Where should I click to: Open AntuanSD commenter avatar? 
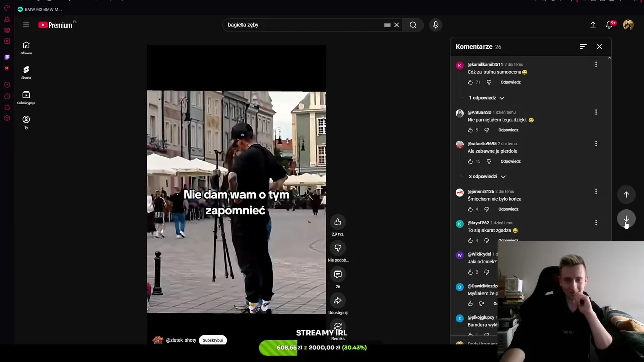click(x=459, y=114)
